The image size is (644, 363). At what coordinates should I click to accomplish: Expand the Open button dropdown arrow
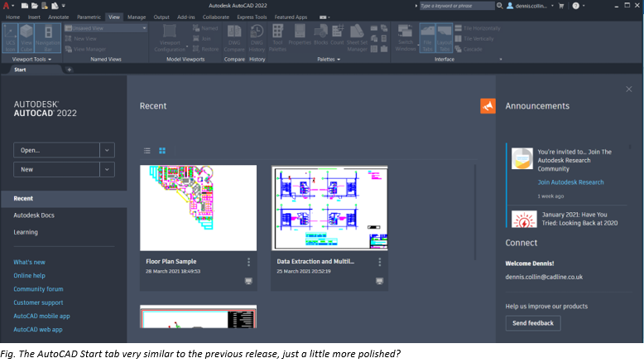107,150
